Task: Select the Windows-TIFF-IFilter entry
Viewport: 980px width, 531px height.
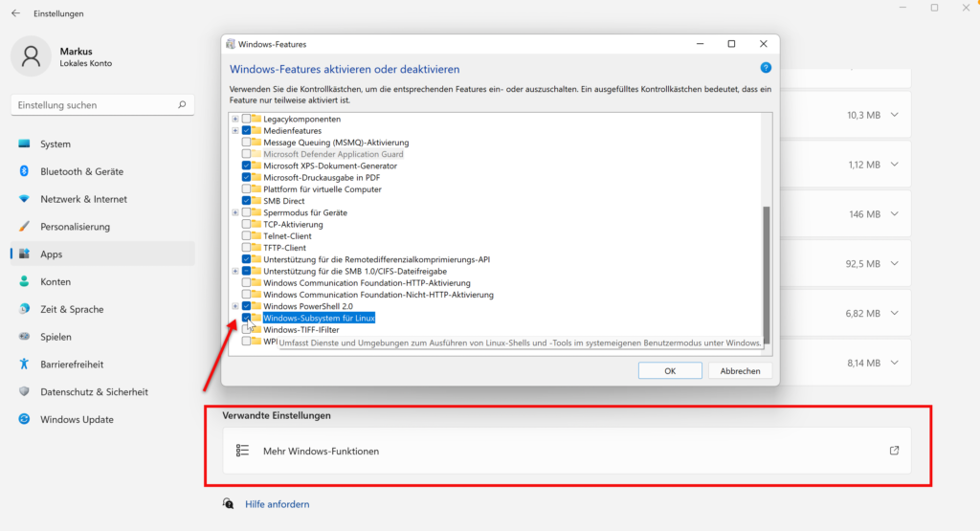Action: [301, 330]
